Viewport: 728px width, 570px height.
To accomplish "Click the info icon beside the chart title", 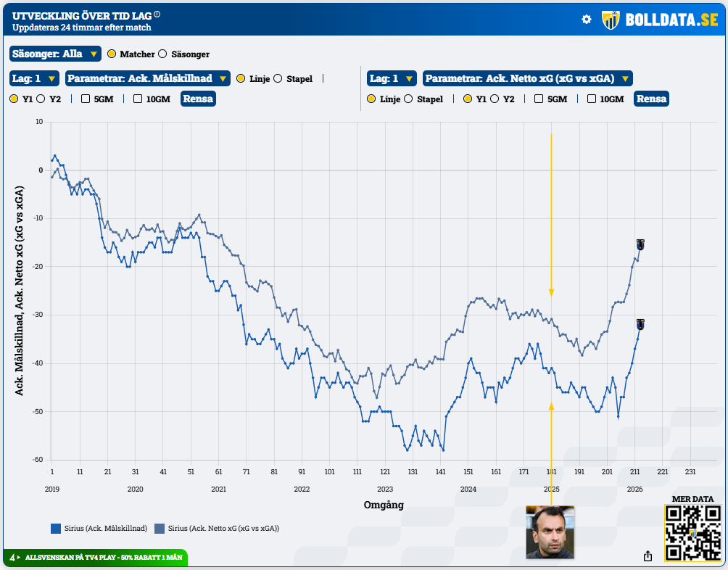I will pyautogui.click(x=157, y=14).
